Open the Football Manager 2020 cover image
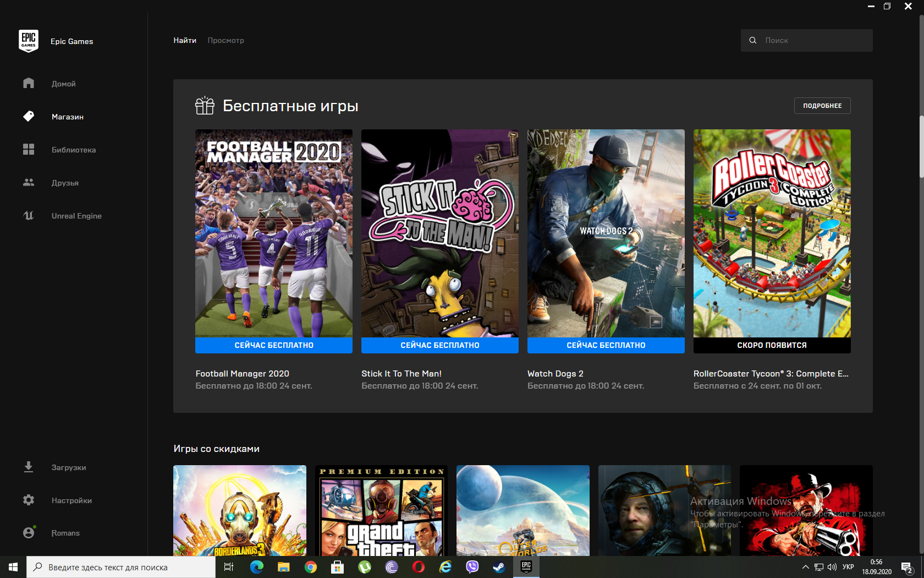 click(274, 233)
